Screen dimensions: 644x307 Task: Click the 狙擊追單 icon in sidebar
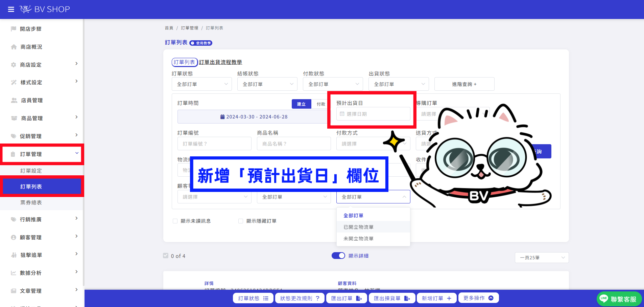(14, 255)
